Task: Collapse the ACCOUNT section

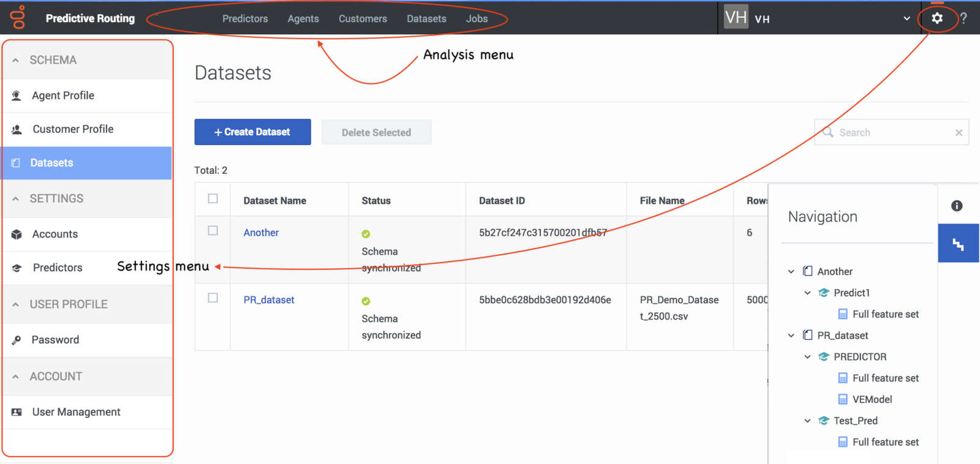Action: pos(16,376)
